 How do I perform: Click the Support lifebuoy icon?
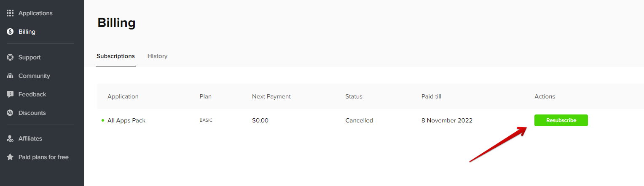[10, 57]
